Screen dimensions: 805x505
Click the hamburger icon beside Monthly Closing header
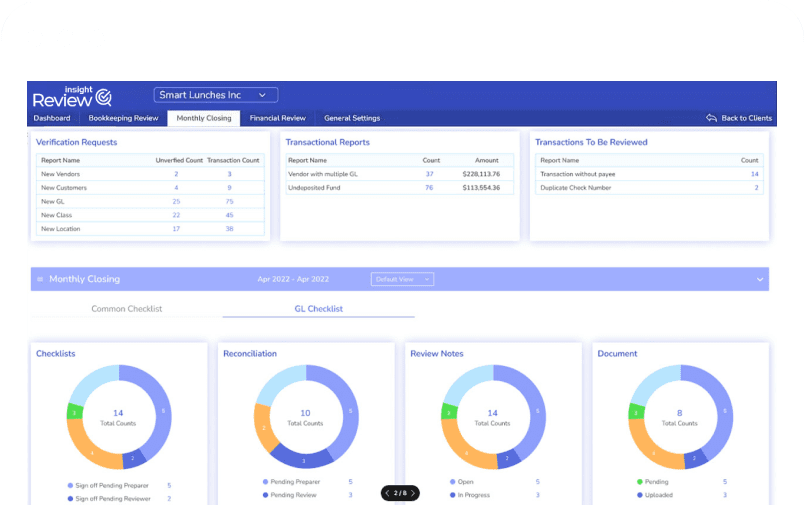click(x=40, y=280)
